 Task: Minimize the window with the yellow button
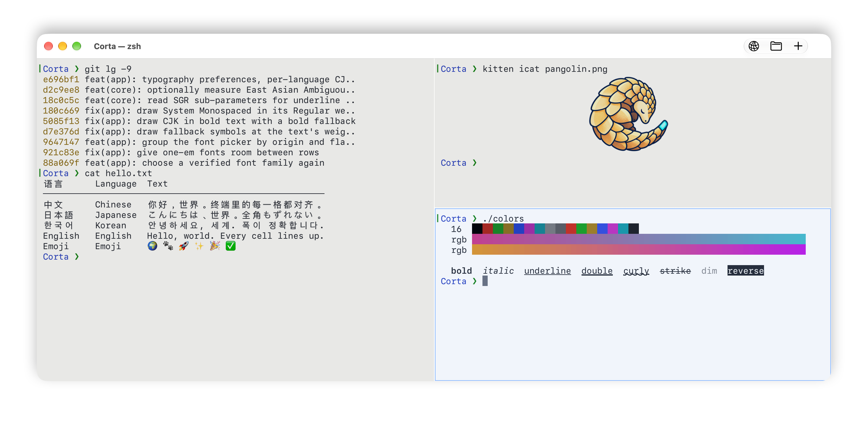click(x=63, y=46)
